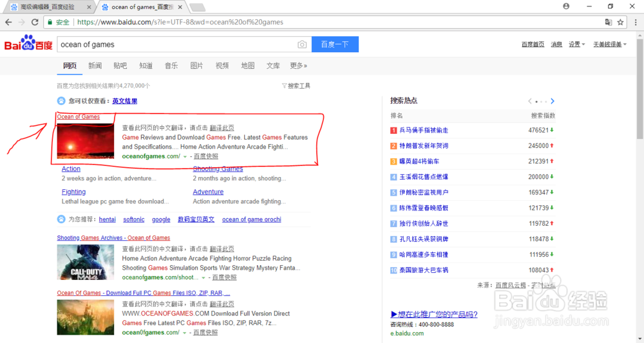Viewport: 644px width, 343px height.
Task: Open a new browser tab
Action: click(x=197, y=7)
